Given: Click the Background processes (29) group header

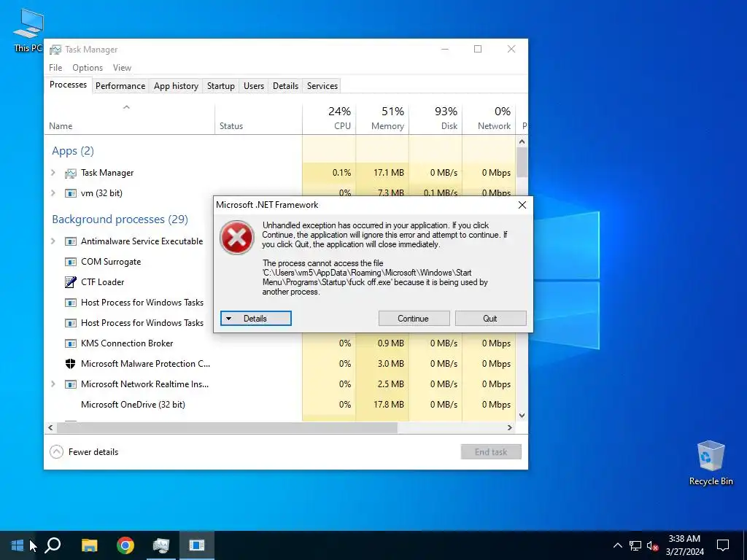Looking at the screenshot, I should 120,219.
